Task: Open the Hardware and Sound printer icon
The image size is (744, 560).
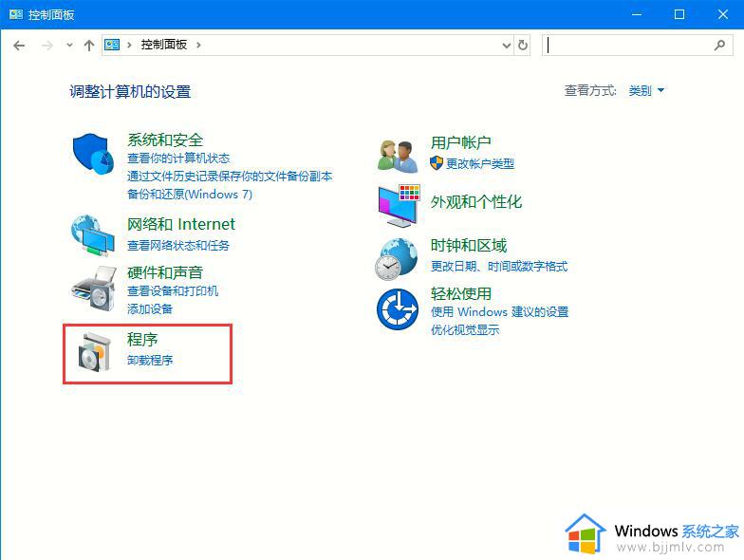Action: click(x=93, y=289)
